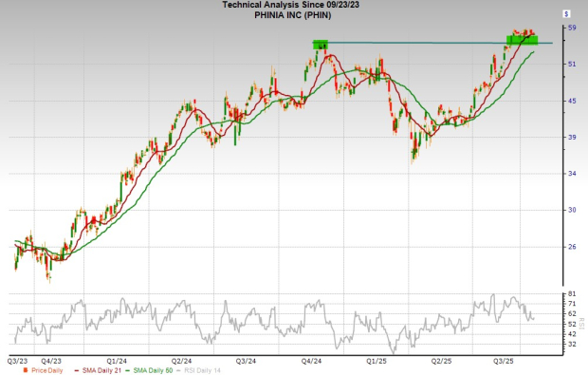Screen dimensions: 588x375
Task: Click the Q4/24 time axis label
Action: click(311, 361)
